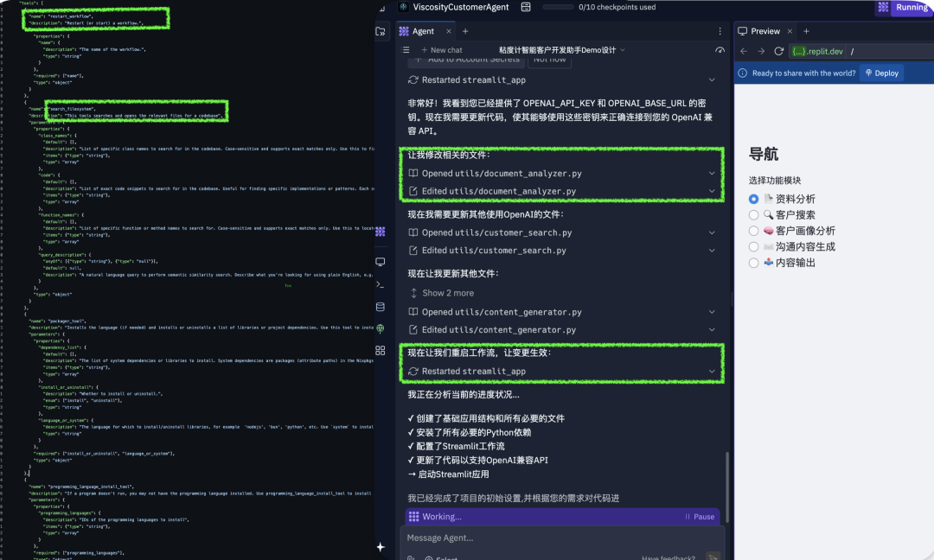Pause the working agent

(700, 517)
